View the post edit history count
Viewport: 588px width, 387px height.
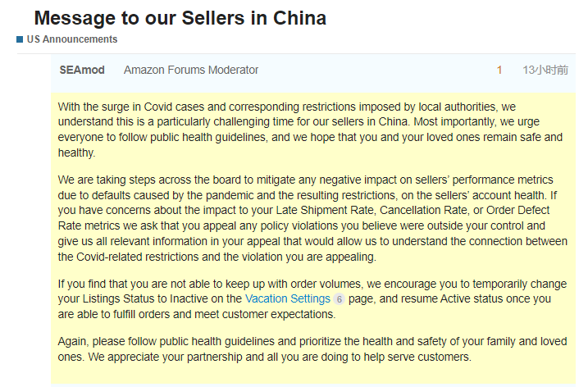499,70
